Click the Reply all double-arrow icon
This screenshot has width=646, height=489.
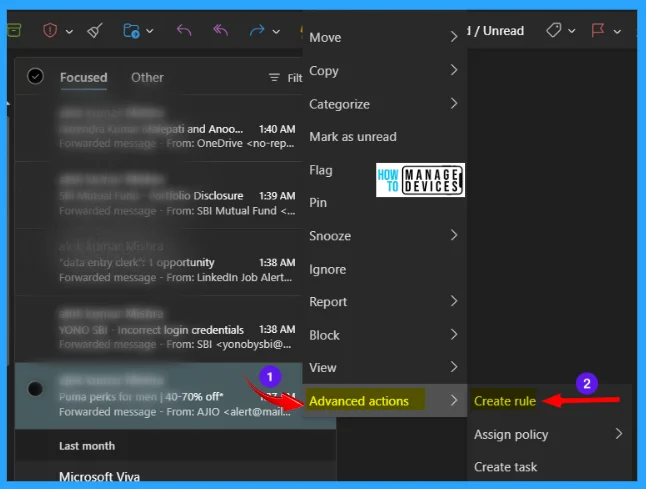coord(220,30)
